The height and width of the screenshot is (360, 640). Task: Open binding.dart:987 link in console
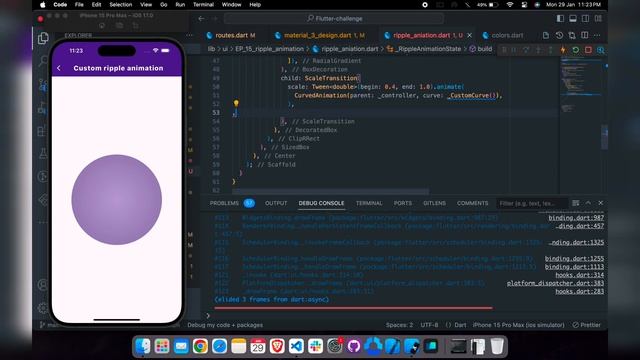(x=576, y=218)
